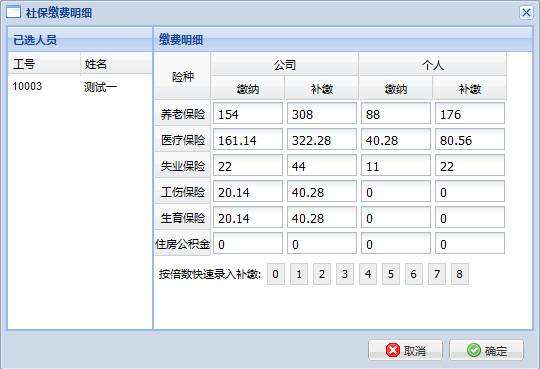Click the 险种 header cell
The image size is (540, 369).
183,76
